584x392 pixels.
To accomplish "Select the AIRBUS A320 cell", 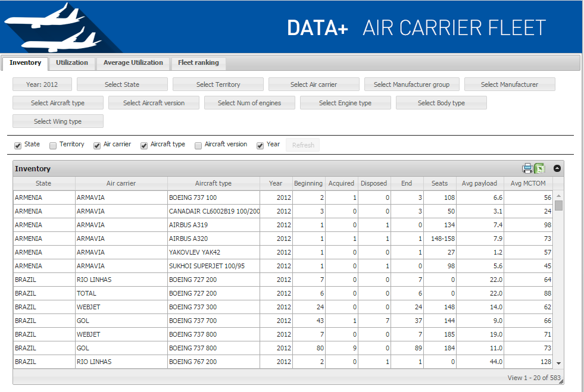I will click(x=213, y=239).
